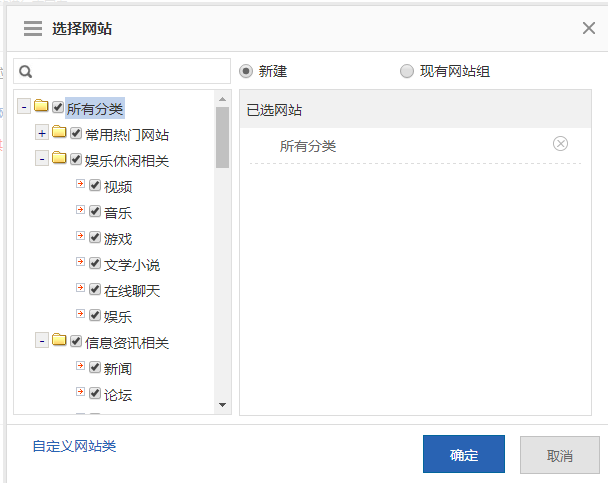
Task: Open the 自定义网站类 link
Action: 74,446
